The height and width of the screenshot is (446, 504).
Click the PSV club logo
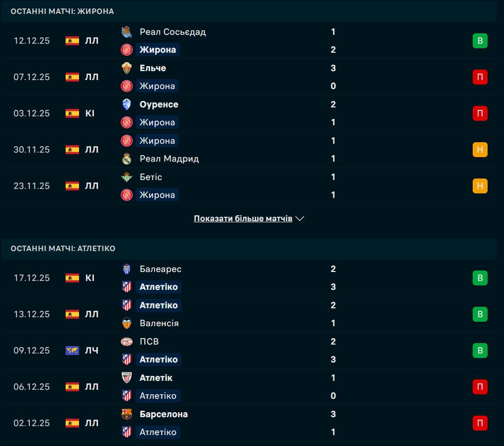point(127,342)
